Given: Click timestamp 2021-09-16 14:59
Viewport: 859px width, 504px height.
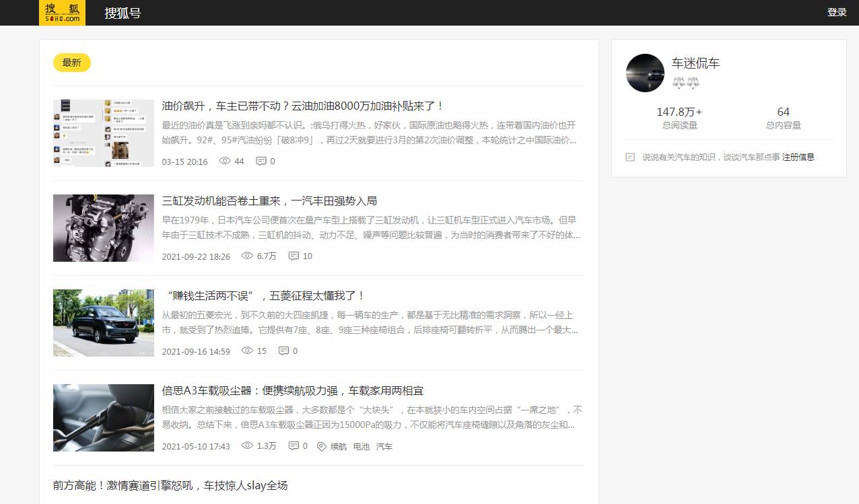Looking at the screenshot, I should [x=196, y=351].
